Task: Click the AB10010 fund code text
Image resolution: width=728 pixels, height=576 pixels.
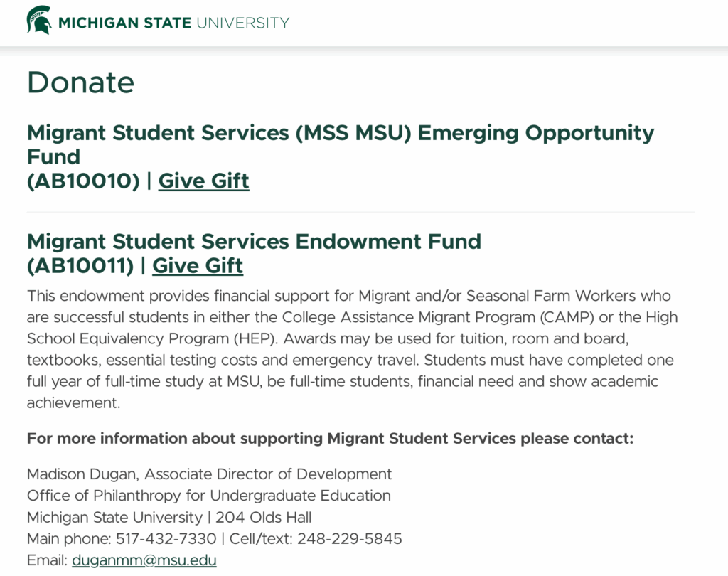Action: tap(83, 181)
